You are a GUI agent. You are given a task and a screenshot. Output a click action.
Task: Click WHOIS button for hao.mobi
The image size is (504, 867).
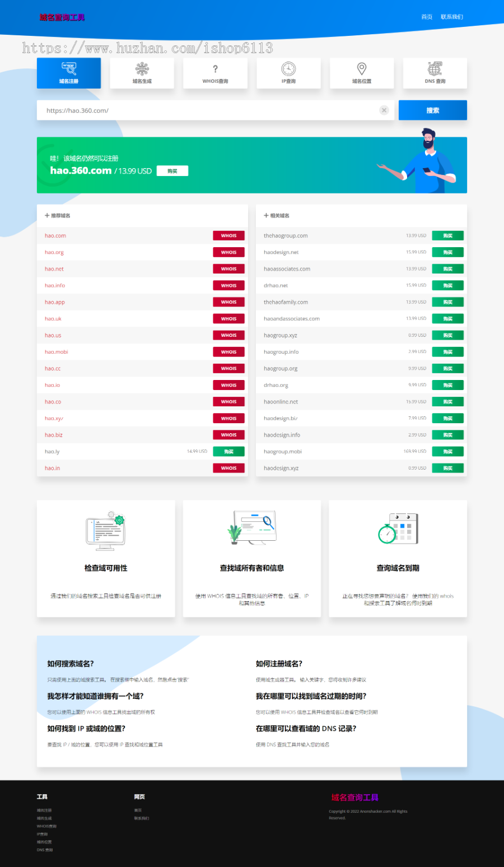tap(228, 352)
